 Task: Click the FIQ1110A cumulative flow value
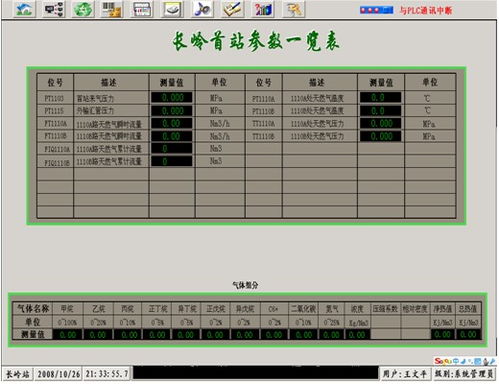pos(172,149)
